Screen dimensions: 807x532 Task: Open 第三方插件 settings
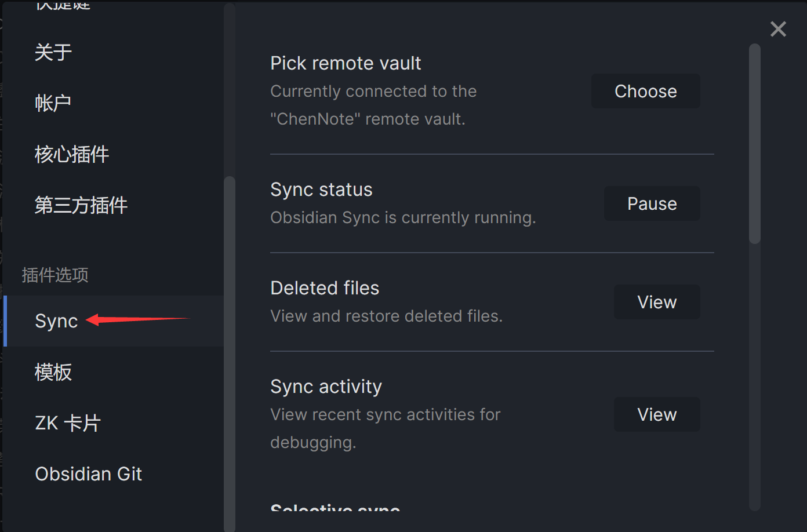click(x=81, y=205)
